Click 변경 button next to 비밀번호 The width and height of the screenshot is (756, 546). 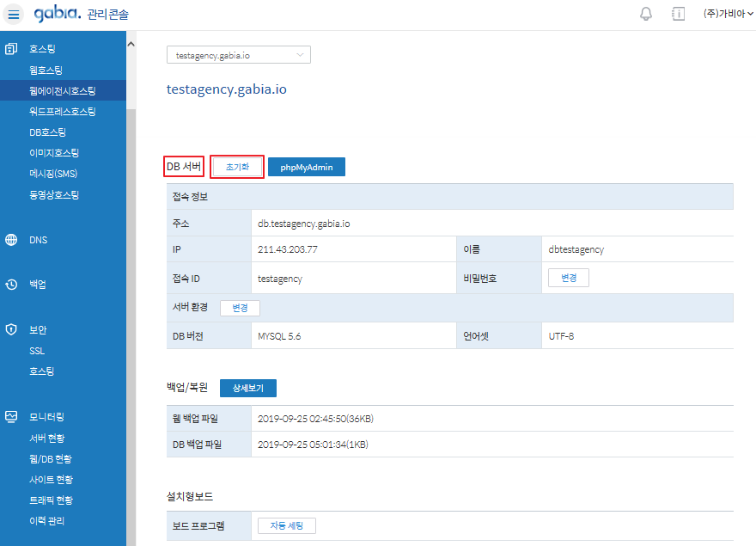[569, 278]
